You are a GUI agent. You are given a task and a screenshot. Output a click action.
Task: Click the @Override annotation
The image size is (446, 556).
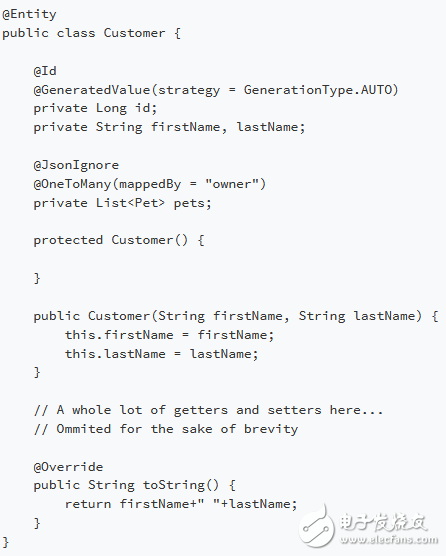[x=68, y=467]
